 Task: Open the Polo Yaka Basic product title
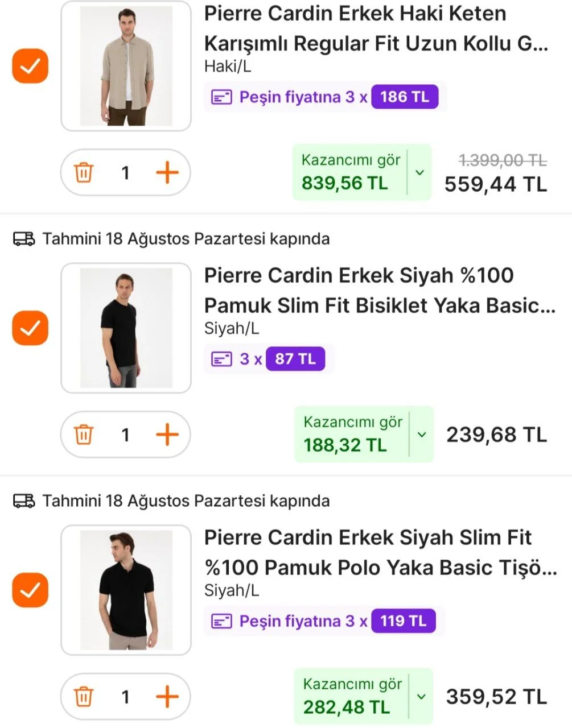click(380, 552)
